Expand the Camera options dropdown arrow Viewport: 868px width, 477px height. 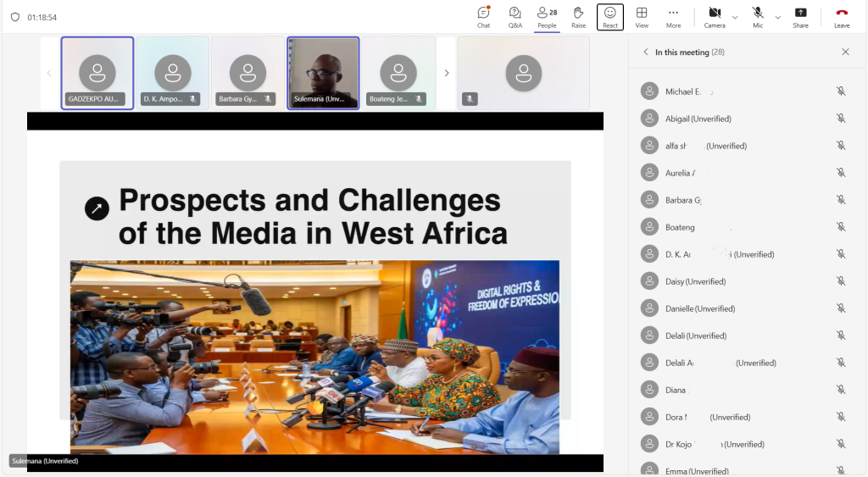pyautogui.click(x=735, y=17)
